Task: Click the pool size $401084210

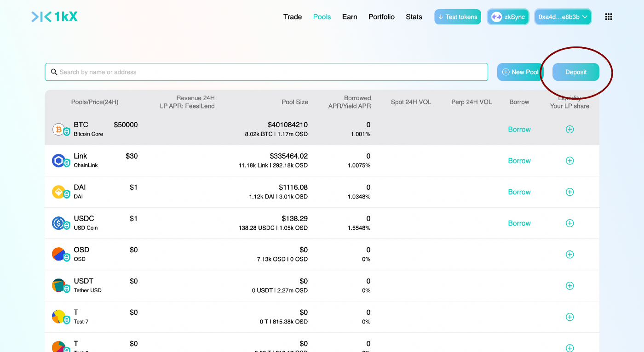Action: (x=288, y=125)
